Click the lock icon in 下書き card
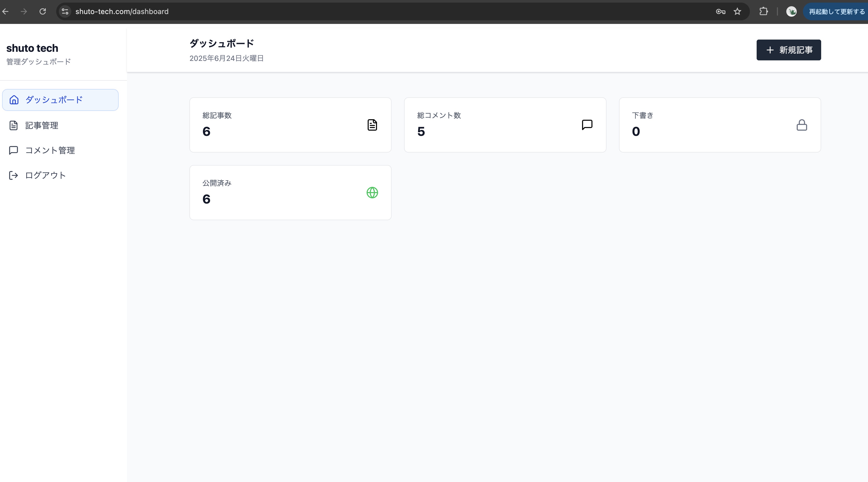 coord(802,125)
